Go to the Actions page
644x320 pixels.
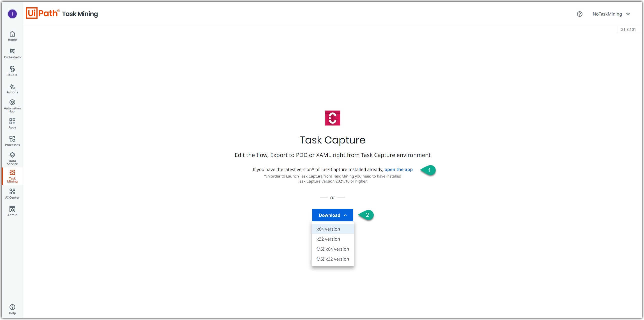point(12,88)
